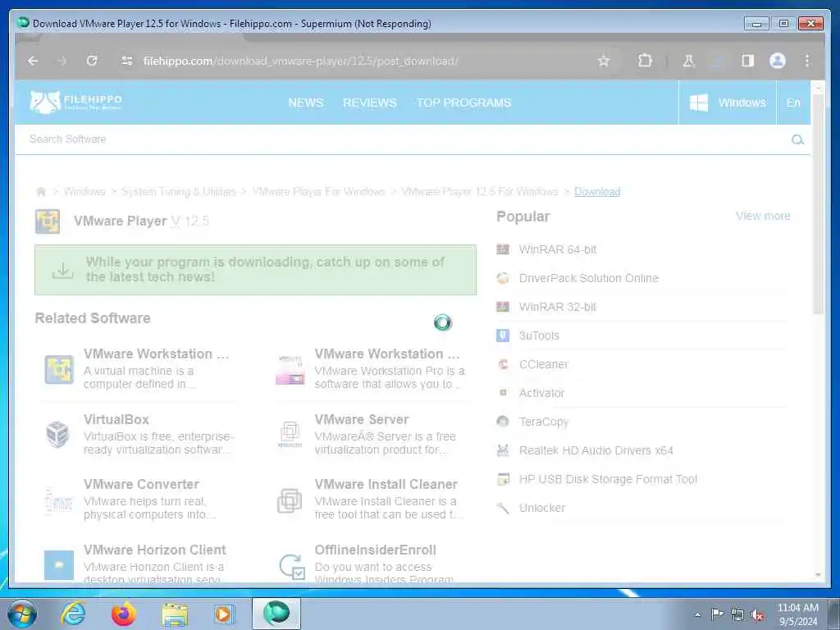The width and height of the screenshot is (840, 630).
Task: Click System Tuning & Utilities breadcrumb
Action: [179, 192]
